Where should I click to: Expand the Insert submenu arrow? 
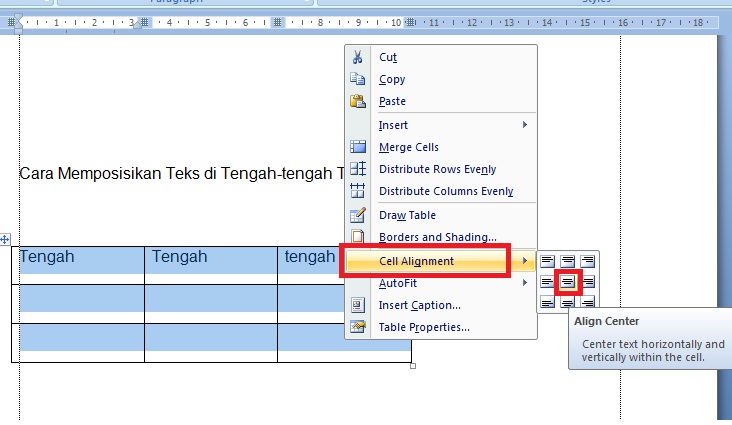[x=525, y=125]
